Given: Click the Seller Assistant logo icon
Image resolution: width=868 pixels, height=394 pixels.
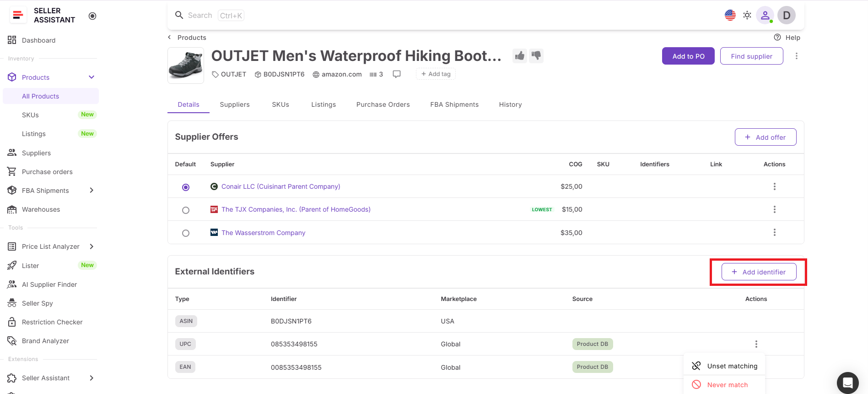Looking at the screenshot, I should click(x=18, y=15).
